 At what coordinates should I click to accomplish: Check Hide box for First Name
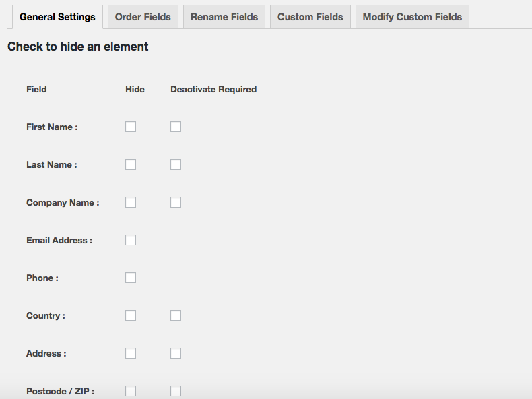[x=131, y=127]
